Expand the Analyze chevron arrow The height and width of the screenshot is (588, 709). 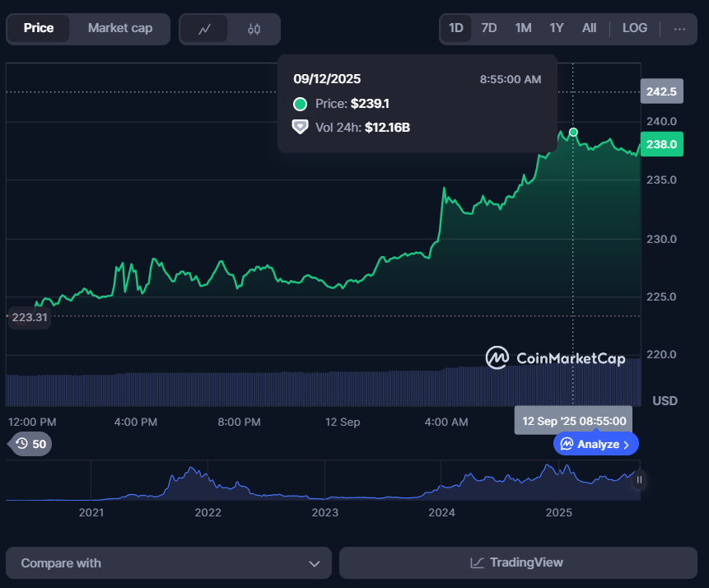coord(626,444)
